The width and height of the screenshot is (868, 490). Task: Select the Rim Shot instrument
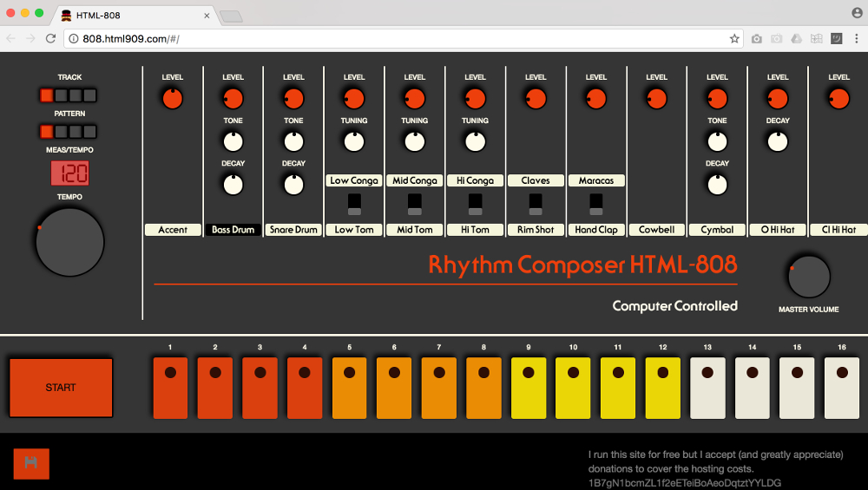pyautogui.click(x=536, y=230)
